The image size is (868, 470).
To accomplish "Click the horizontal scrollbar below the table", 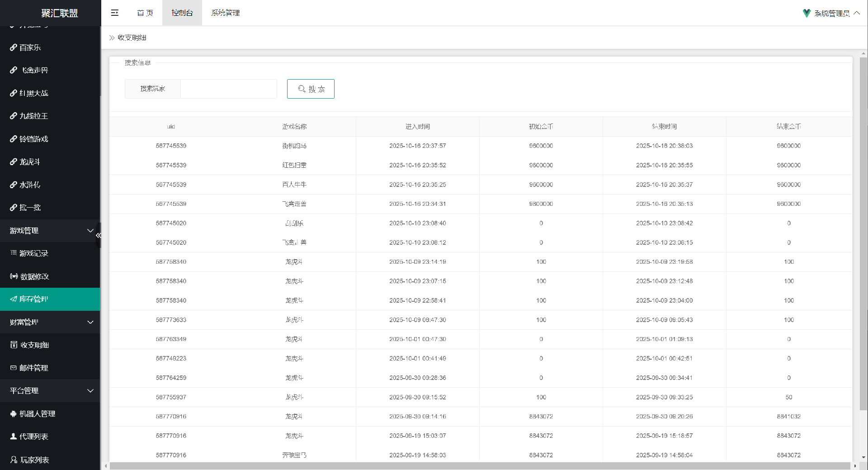I will 479,466.
